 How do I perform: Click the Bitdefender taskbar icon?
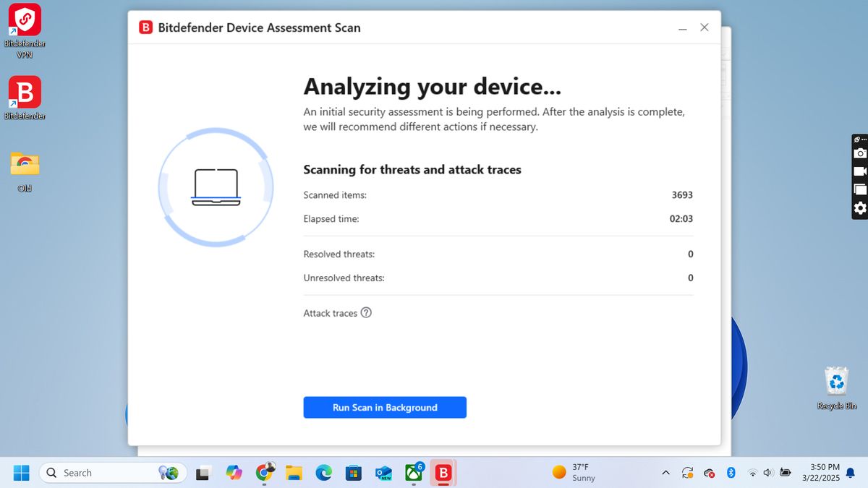(x=443, y=473)
